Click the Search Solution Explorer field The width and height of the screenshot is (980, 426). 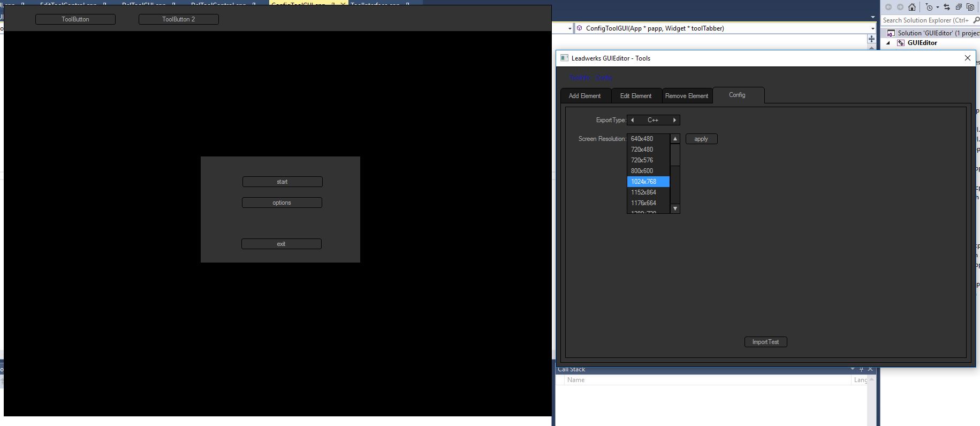(x=926, y=20)
